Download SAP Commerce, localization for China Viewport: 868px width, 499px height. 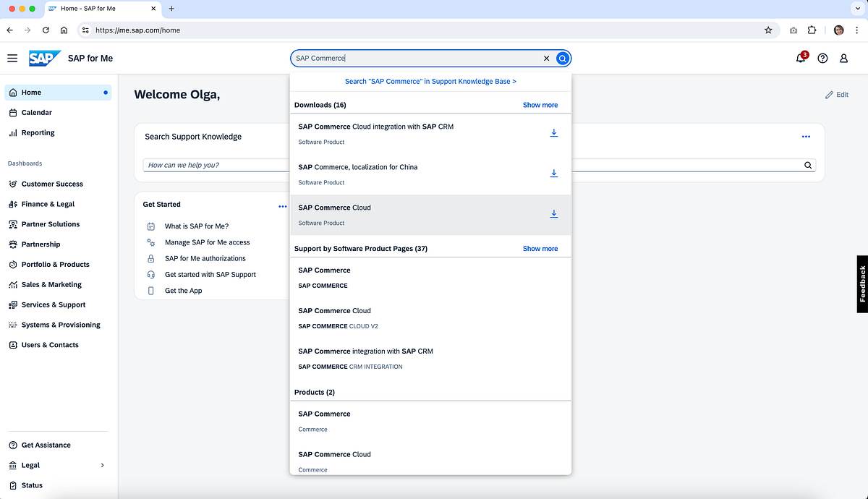pyautogui.click(x=554, y=173)
